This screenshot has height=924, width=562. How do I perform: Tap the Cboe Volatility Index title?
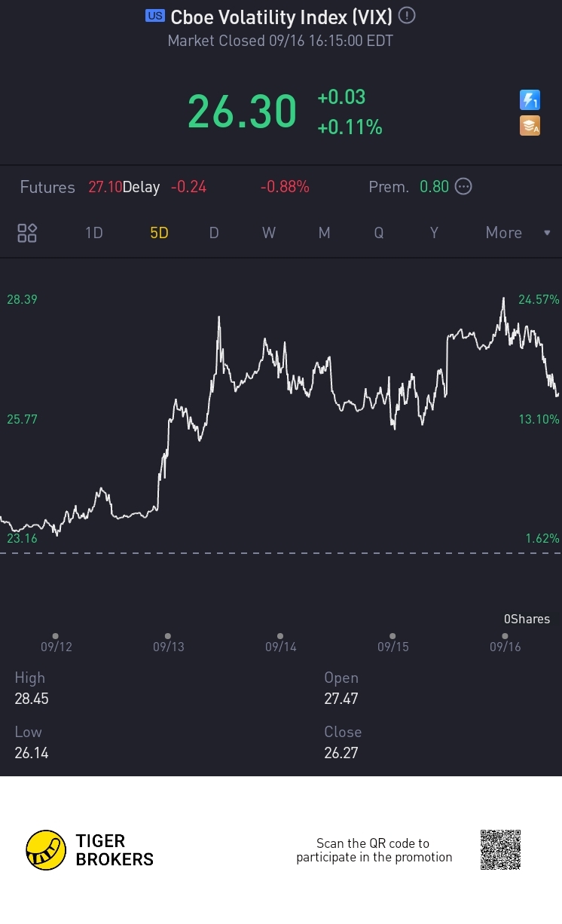[x=281, y=17]
